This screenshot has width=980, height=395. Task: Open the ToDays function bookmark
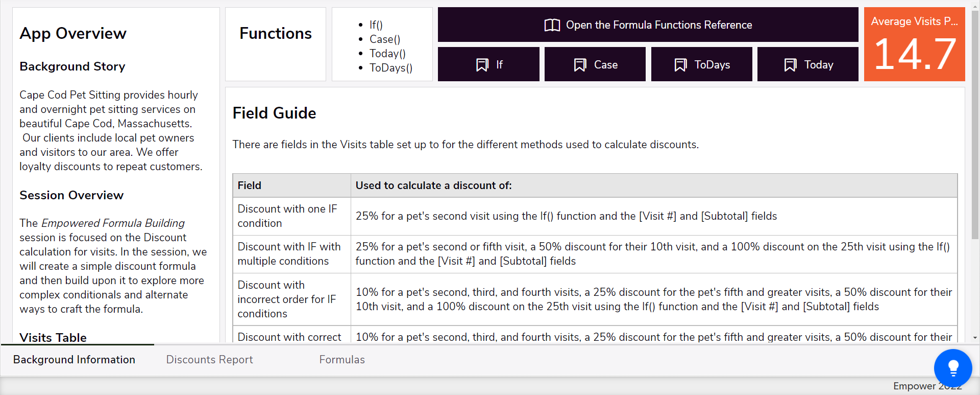(701, 64)
